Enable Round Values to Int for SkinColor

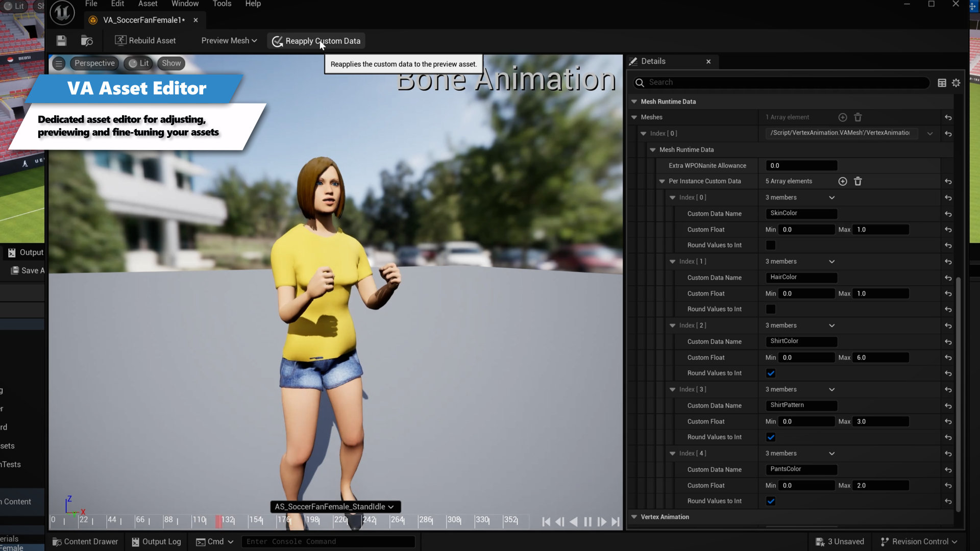770,245
